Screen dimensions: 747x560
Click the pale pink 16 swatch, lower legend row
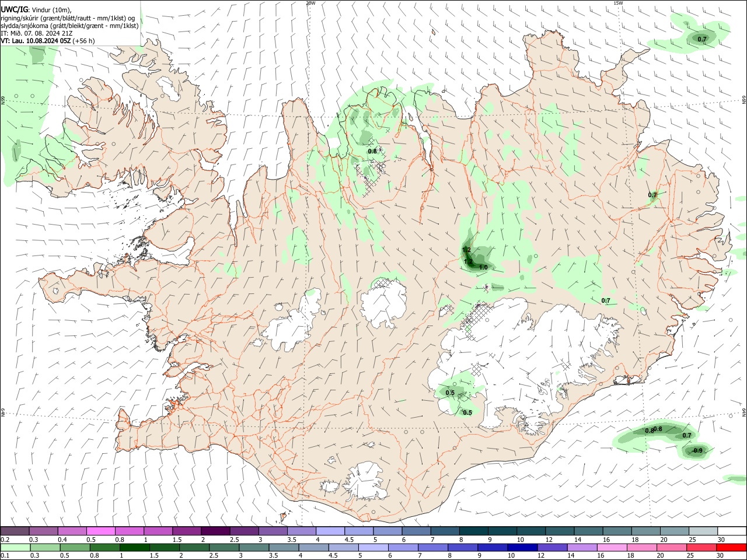(x=611, y=548)
